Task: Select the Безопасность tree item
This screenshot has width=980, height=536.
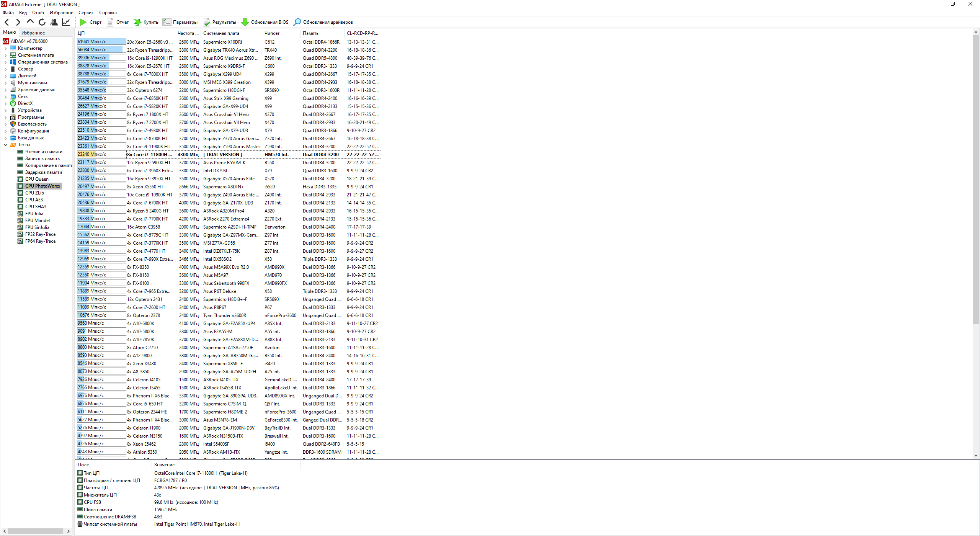Action: [32, 124]
